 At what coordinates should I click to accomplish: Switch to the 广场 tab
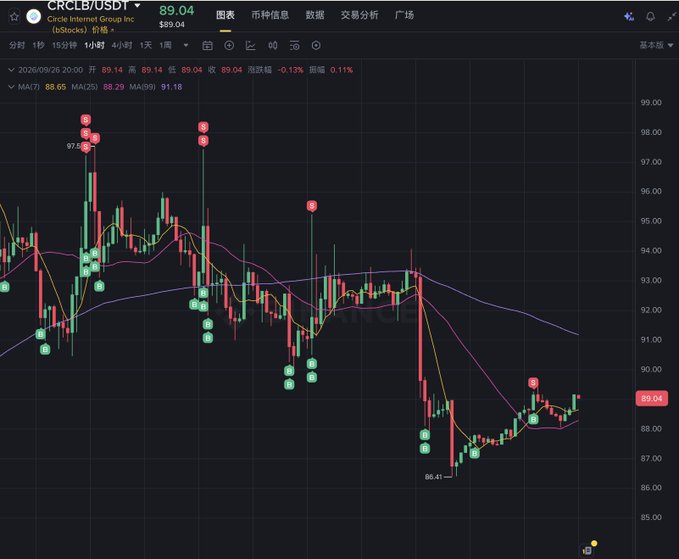pyautogui.click(x=404, y=15)
